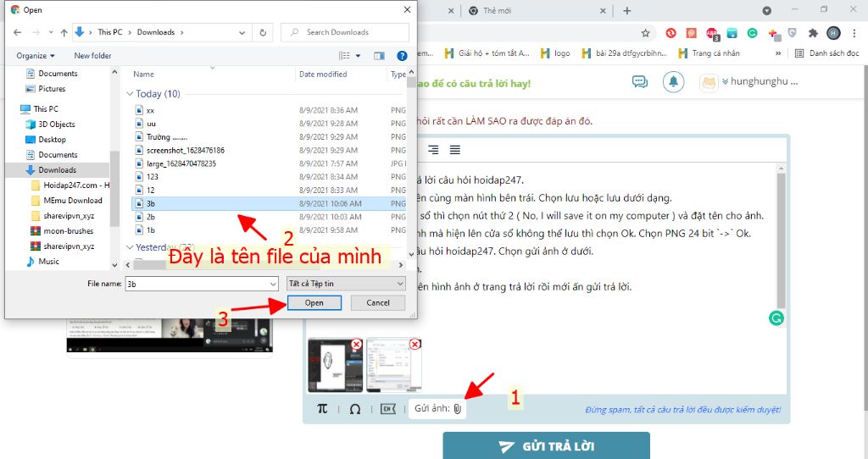The height and width of the screenshot is (459, 868).
Task: Open recent locations dropdown arrow
Action: click(50, 33)
